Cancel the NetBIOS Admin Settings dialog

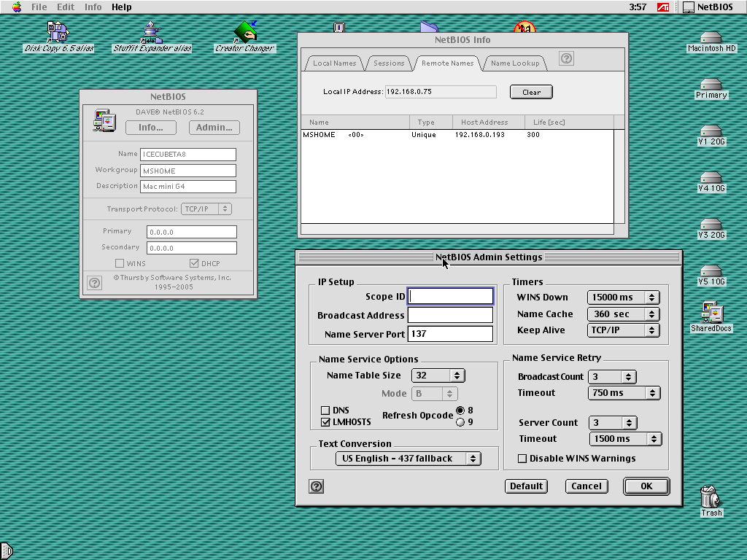coord(587,486)
